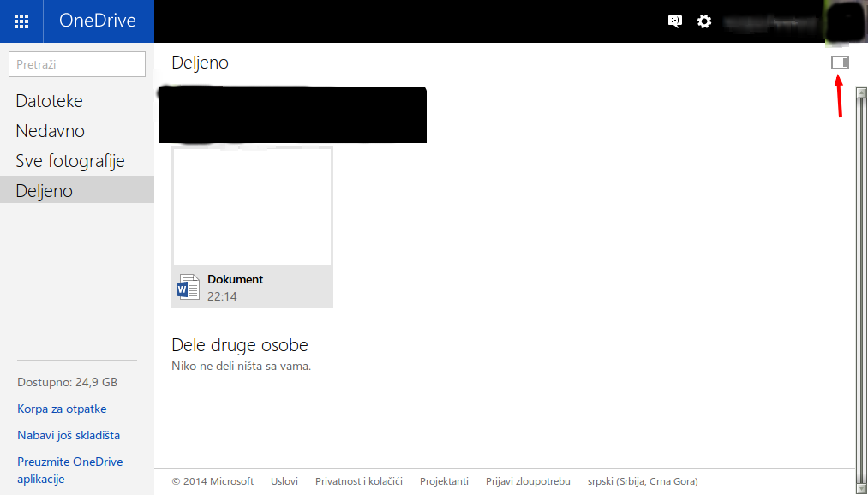The image size is (868, 495).
Task: Click the OneDrive logo title
Action: 98,21
